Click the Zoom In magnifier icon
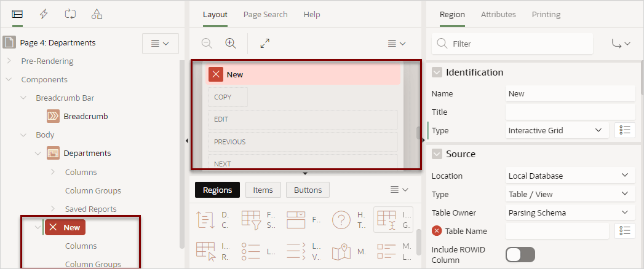This screenshot has height=269, width=644. click(x=231, y=44)
